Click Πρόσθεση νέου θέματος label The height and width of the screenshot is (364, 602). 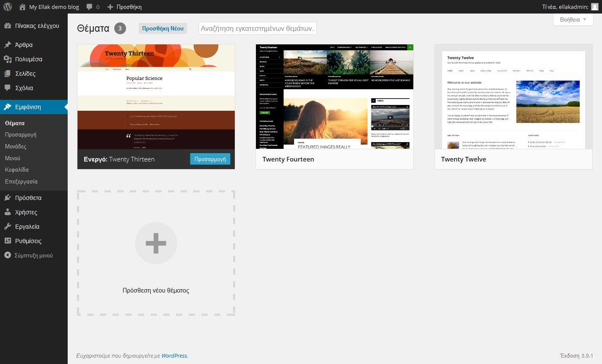156,290
